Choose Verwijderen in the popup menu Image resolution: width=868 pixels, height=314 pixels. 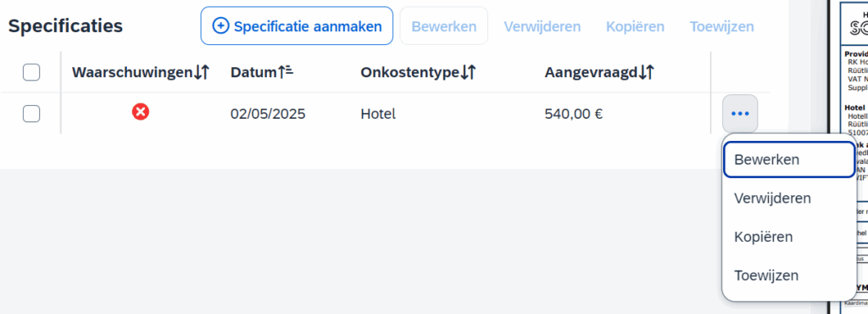[789, 199]
